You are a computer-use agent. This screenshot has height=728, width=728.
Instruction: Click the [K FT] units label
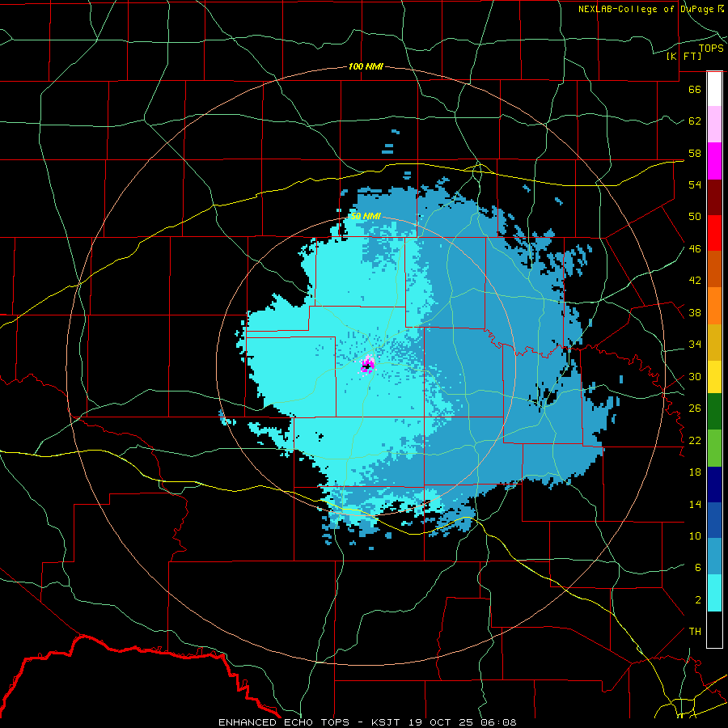[x=684, y=56]
